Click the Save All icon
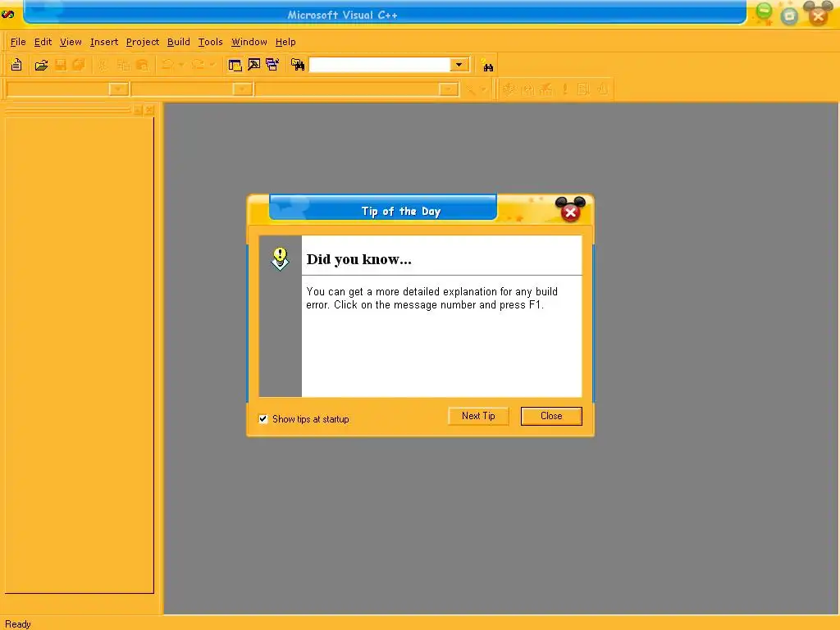This screenshot has width=840, height=630. pyautogui.click(x=79, y=65)
